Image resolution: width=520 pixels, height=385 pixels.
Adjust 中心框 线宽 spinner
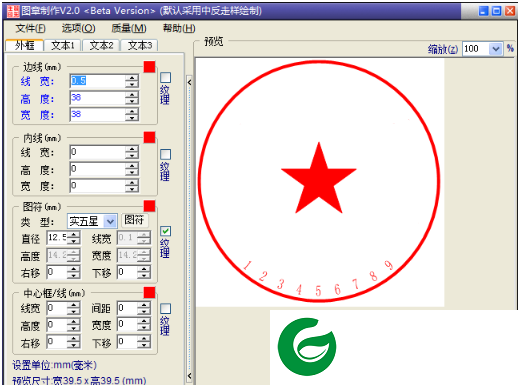click(x=73, y=308)
